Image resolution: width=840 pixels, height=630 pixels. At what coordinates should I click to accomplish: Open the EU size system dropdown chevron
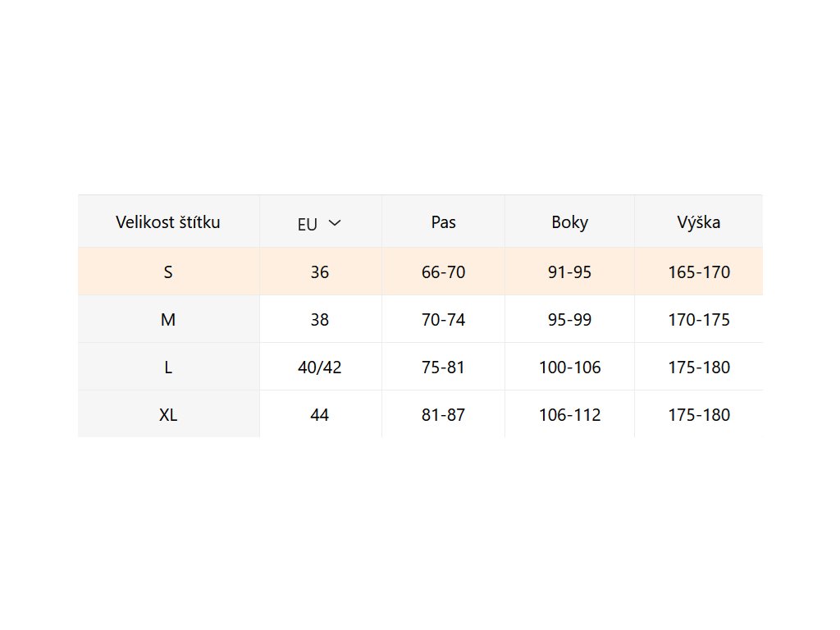click(334, 222)
